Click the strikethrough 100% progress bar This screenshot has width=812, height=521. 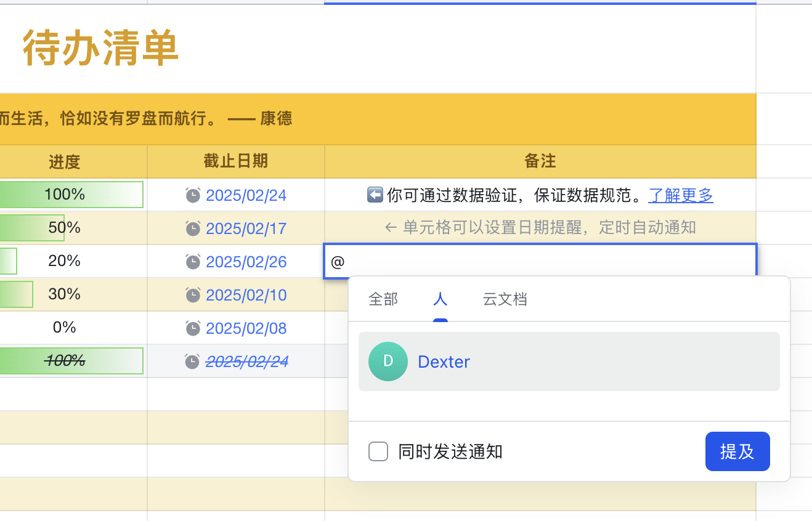click(65, 361)
